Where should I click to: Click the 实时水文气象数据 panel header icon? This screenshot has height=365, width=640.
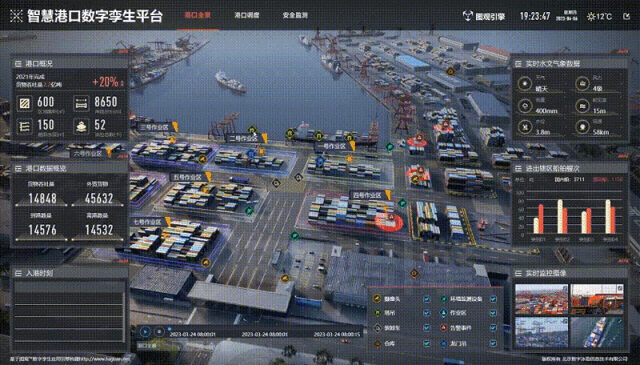pyautogui.click(x=518, y=64)
